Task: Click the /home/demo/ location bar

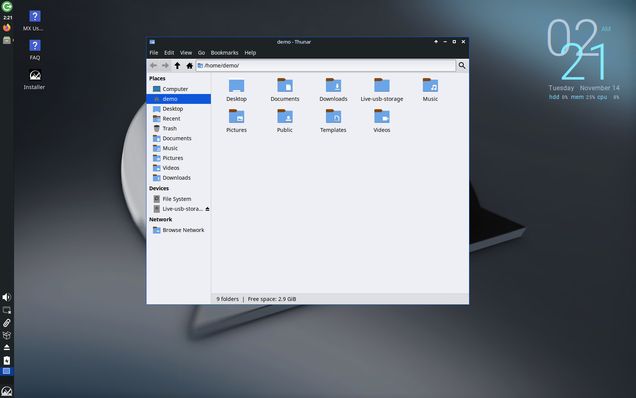Action: (x=326, y=65)
